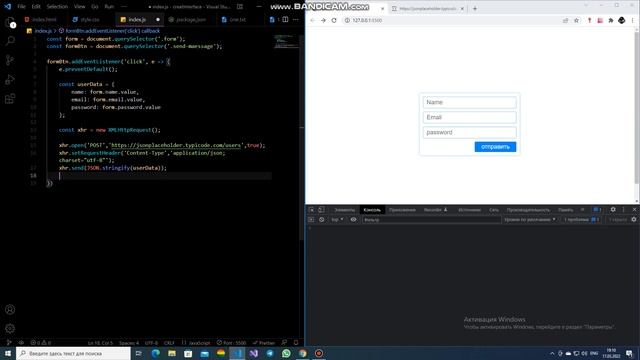Open the VS Code title bar overflow menu
Viewport: 640px width, 360px height.
124,7
